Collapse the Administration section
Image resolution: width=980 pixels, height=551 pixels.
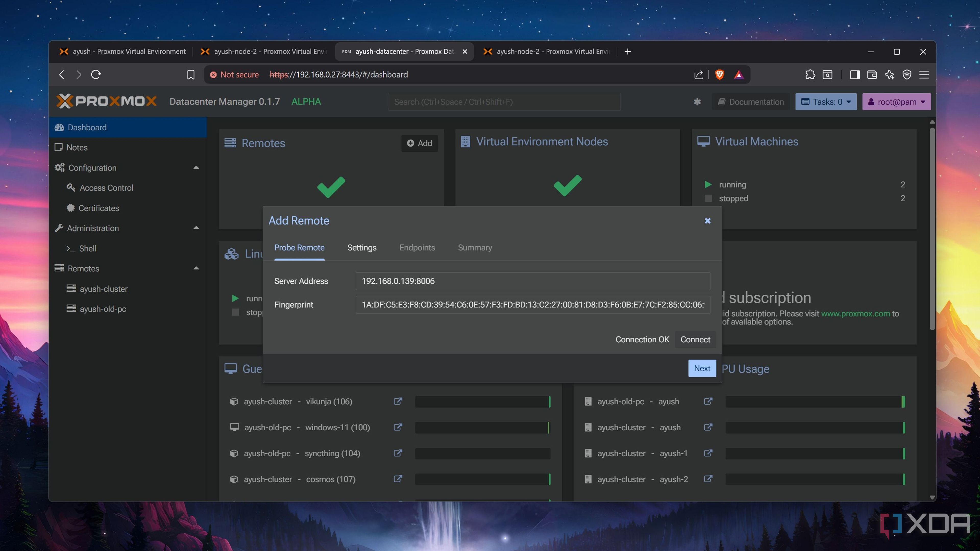click(196, 228)
